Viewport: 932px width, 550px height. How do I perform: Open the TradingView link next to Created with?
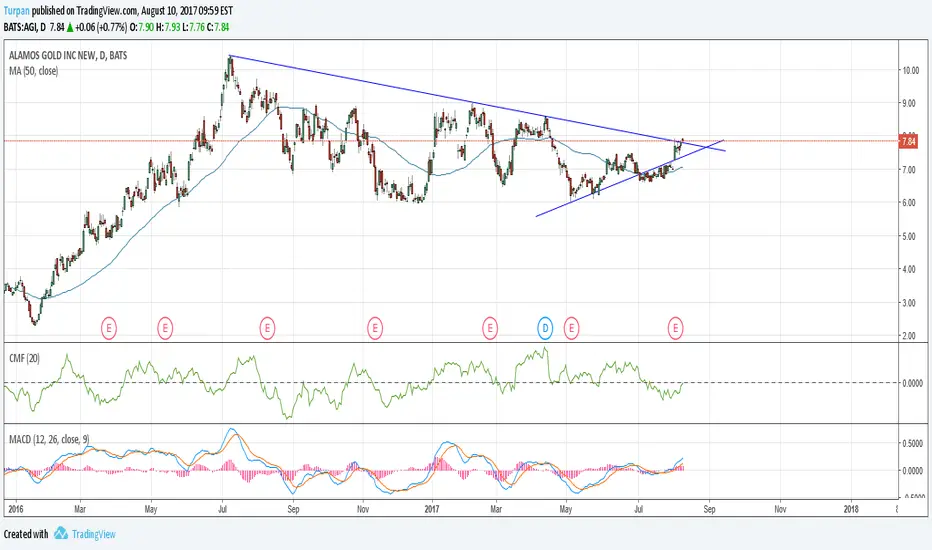tap(93, 534)
